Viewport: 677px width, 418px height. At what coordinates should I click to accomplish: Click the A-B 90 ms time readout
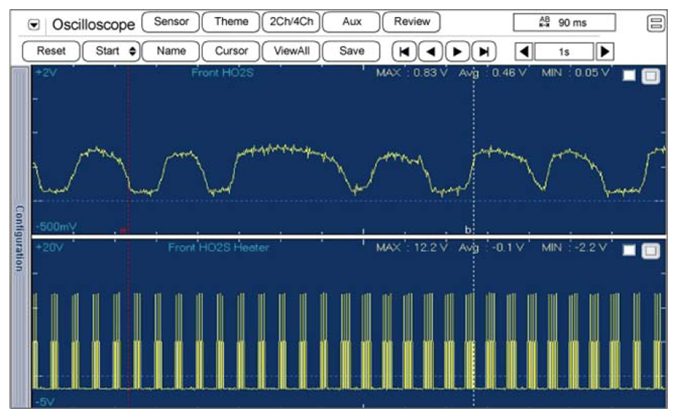pos(564,22)
